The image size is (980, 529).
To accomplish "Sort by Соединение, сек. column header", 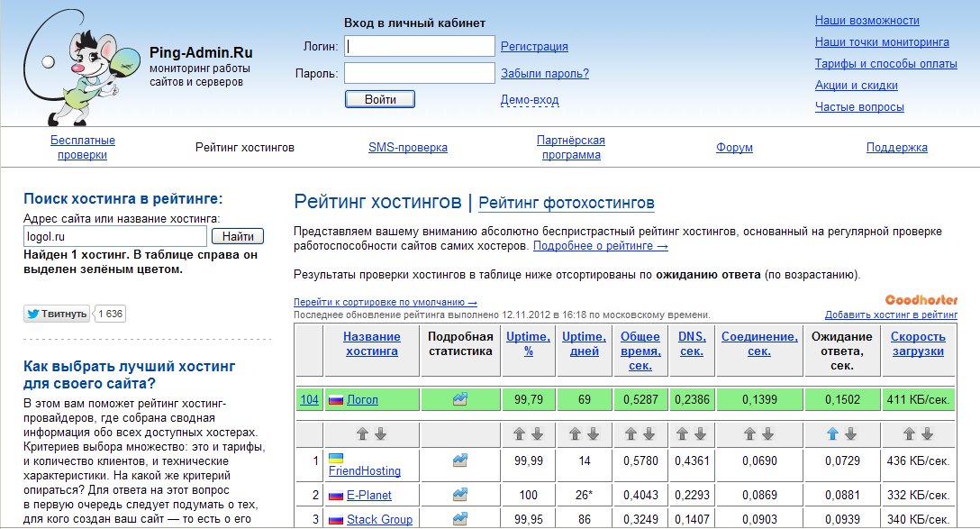I will tap(759, 344).
